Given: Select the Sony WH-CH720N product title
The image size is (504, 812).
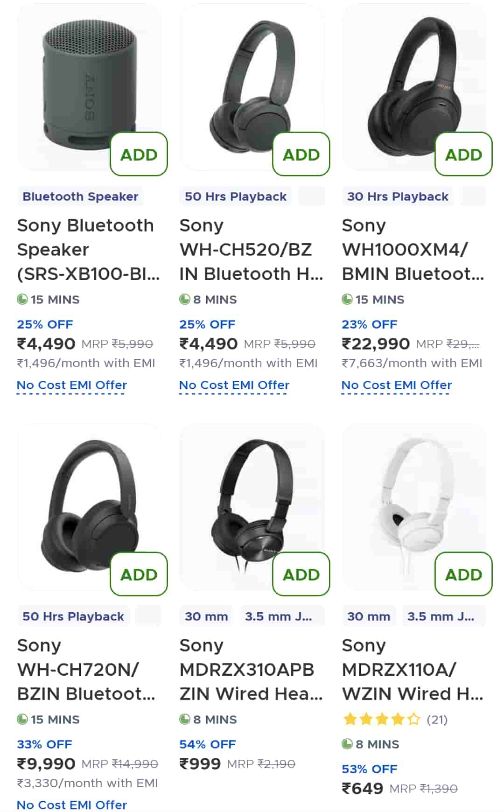Looking at the screenshot, I should 86,670.
